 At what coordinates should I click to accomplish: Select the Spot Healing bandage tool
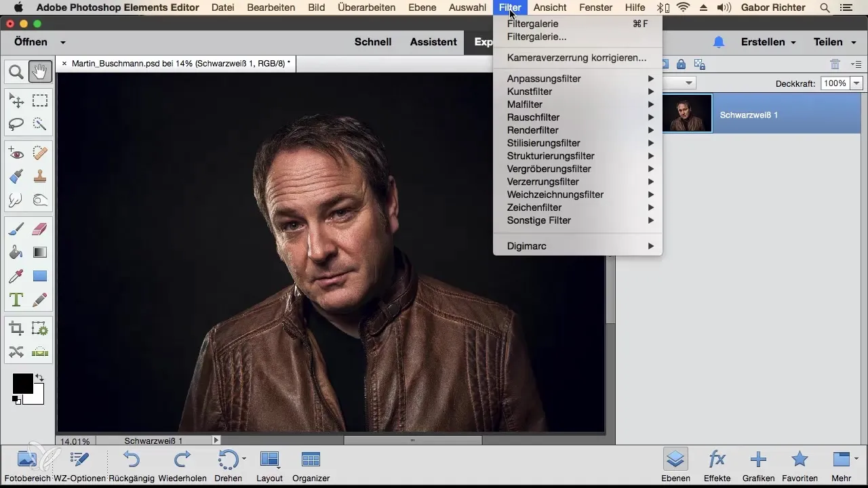pos(40,154)
